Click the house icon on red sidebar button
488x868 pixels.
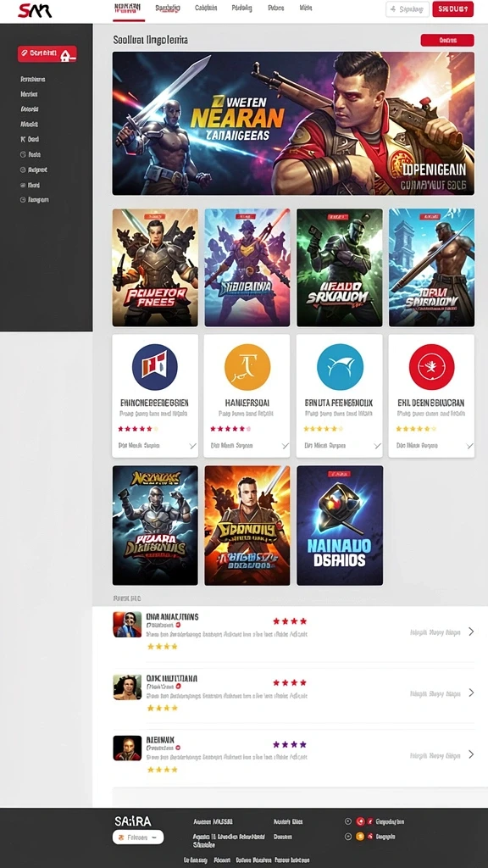click(x=65, y=55)
